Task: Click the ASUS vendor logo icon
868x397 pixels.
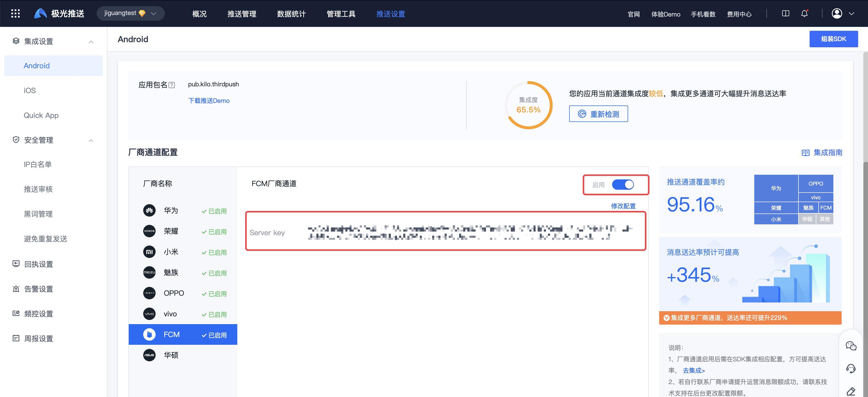Action: [x=149, y=355]
